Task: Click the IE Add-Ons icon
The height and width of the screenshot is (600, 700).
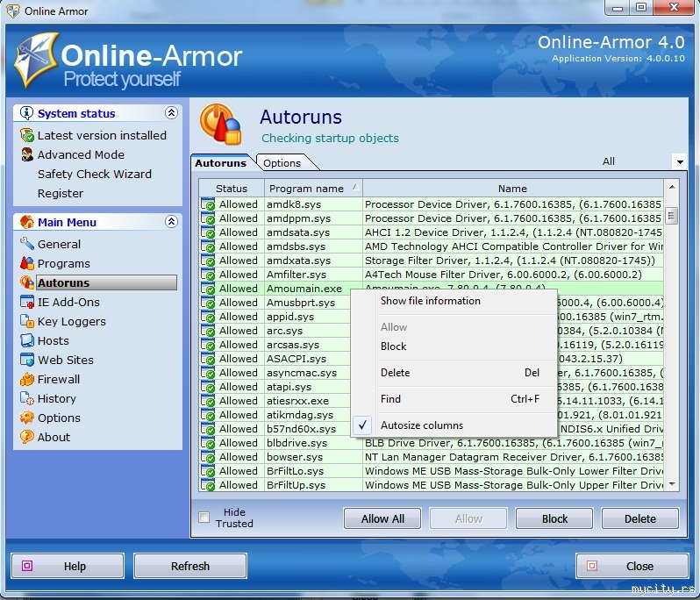Action: 27,302
